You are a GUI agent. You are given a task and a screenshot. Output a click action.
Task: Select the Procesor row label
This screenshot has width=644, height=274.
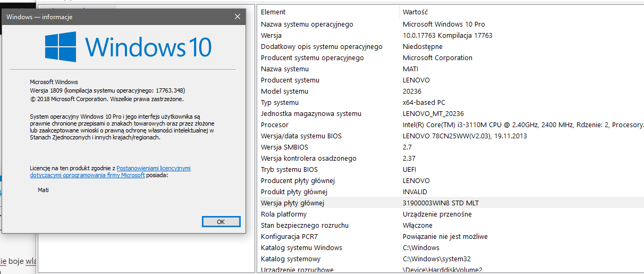275,124
